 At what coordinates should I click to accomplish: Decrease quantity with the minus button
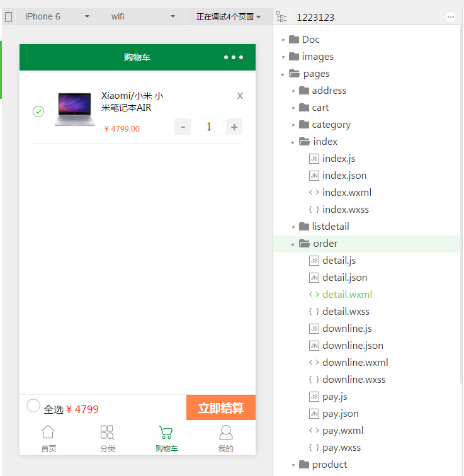point(183,127)
